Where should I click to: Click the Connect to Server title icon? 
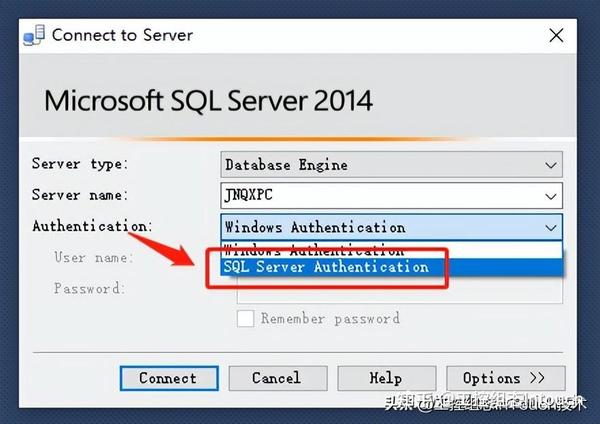coord(33,35)
